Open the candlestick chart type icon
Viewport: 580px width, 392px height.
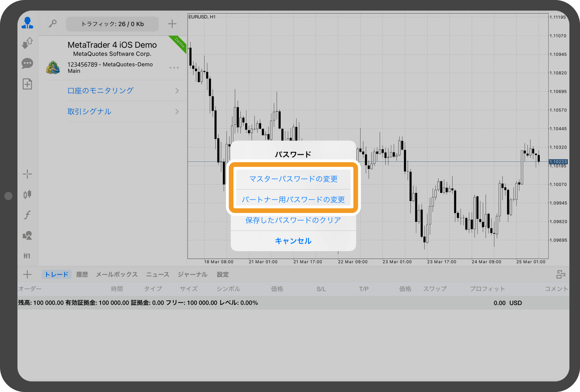coord(27,194)
